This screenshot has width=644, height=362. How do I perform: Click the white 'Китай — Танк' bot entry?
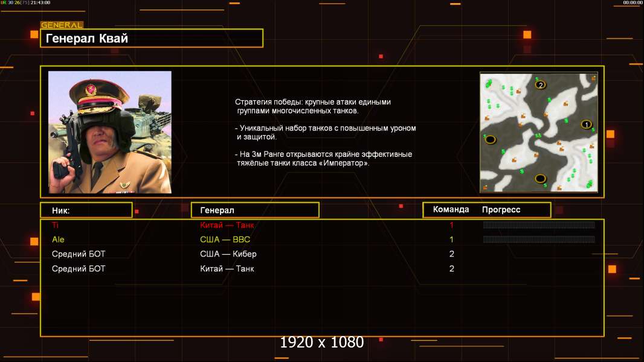click(227, 268)
